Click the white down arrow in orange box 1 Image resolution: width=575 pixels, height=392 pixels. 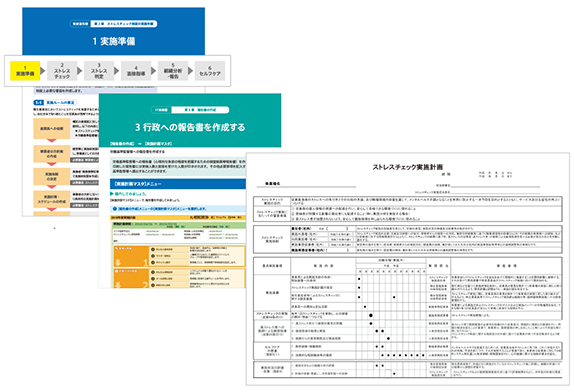tap(118, 263)
